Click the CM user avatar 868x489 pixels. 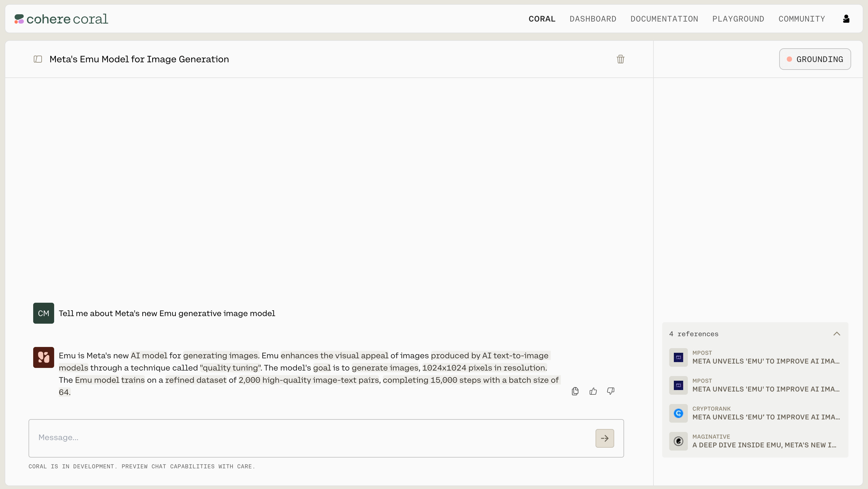(43, 313)
